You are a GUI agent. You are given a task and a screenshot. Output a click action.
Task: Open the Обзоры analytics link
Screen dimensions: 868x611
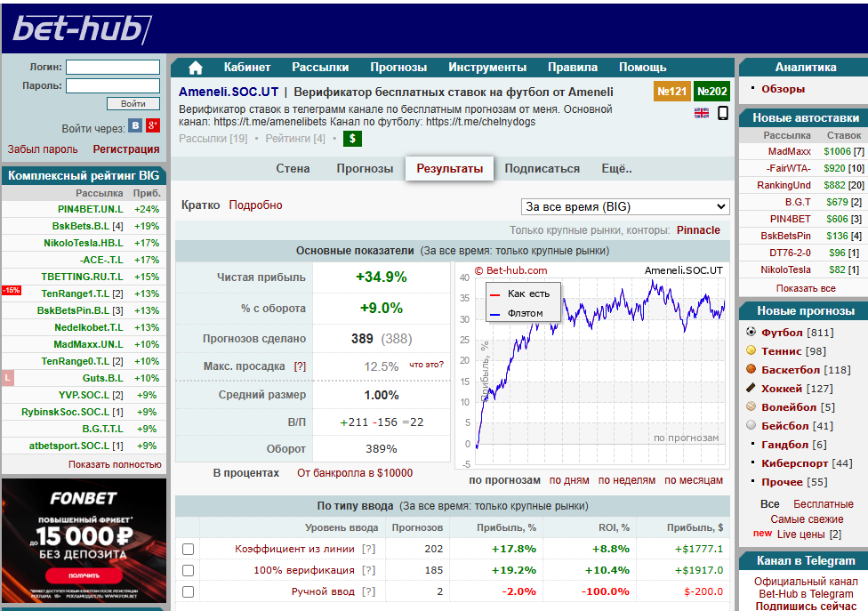(783, 89)
